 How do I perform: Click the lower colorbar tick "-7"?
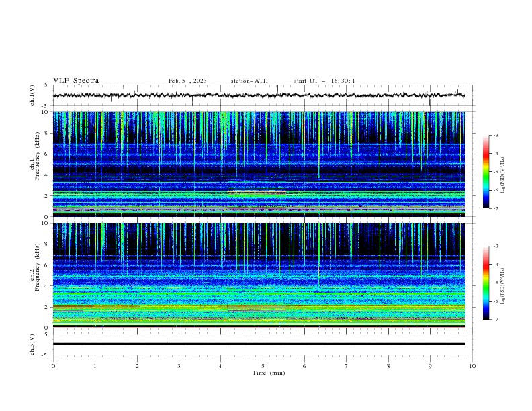tap(496, 320)
